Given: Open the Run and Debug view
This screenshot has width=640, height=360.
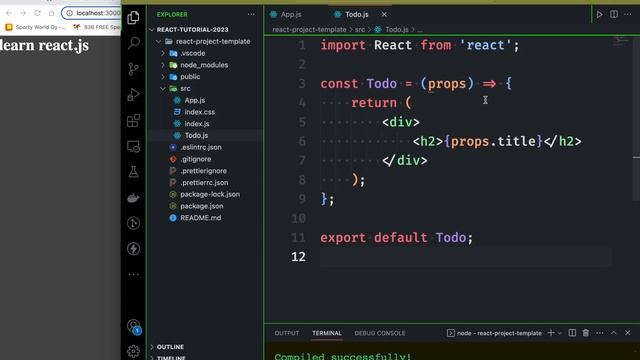Looking at the screenshot, I should coord(133,94).
